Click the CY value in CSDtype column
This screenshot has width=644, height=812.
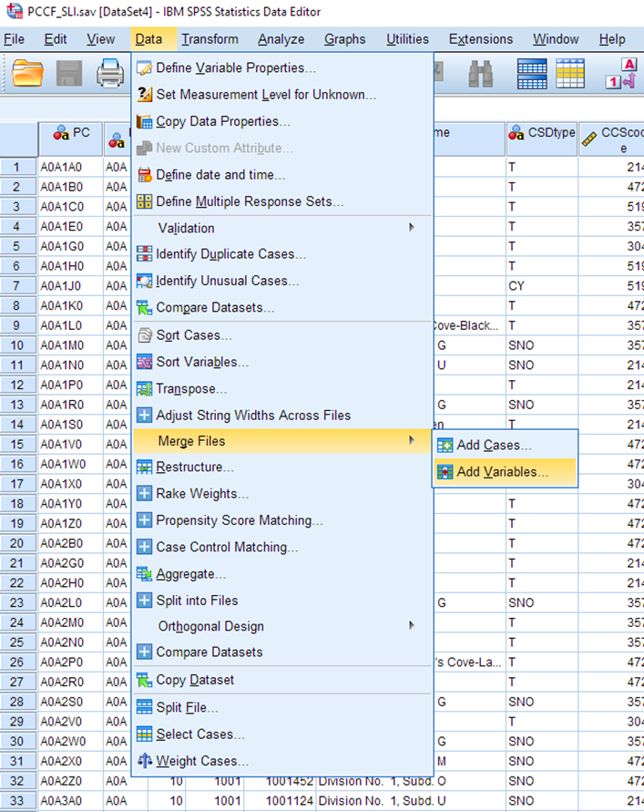click(x=541, y=286)
